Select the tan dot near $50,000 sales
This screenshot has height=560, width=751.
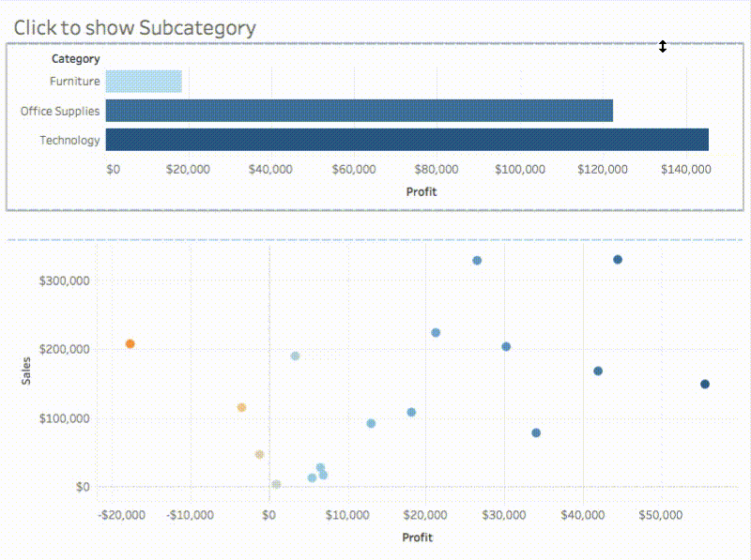coord(259,454)
